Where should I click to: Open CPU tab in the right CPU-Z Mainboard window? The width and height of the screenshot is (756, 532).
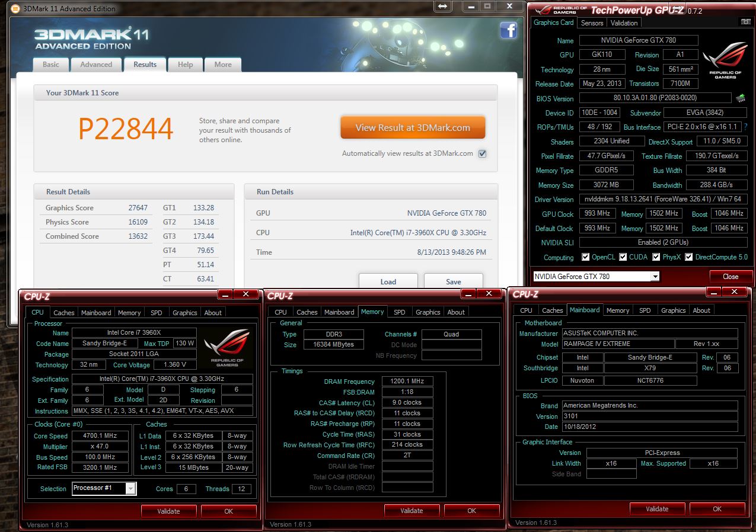coord(526,310)
